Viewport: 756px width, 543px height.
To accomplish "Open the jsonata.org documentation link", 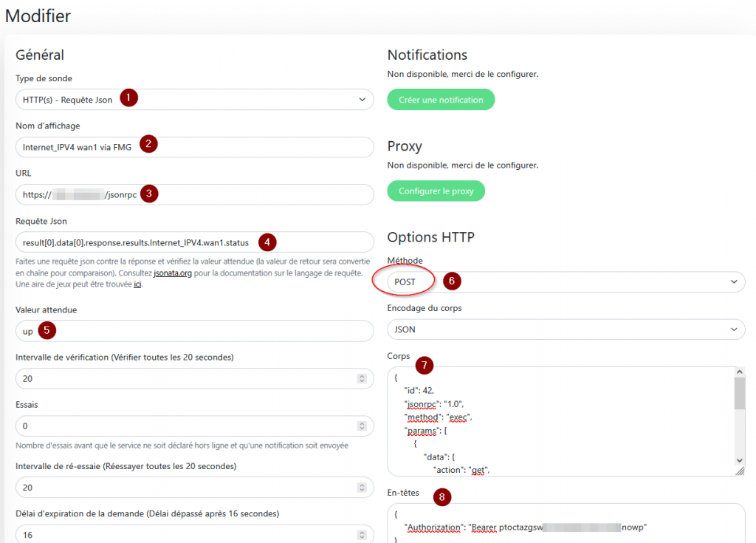I will [173, 273].
